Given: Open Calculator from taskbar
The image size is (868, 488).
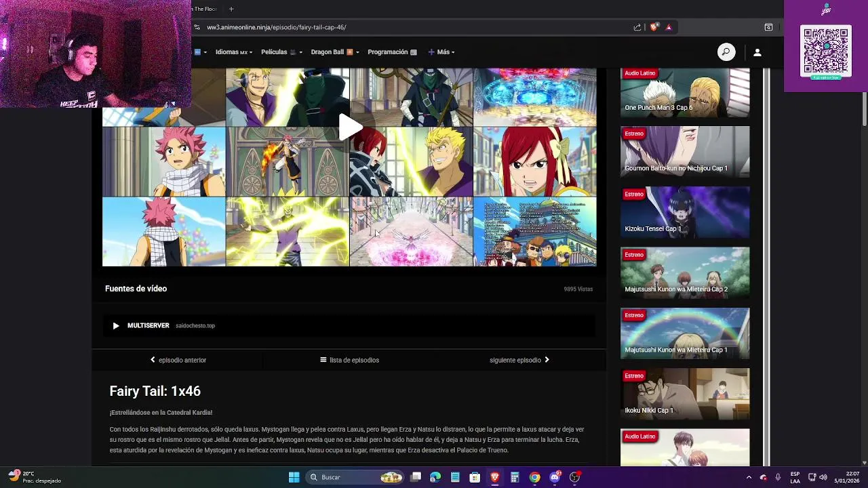Looking at the screenshot, I should (x=515, y=477).
